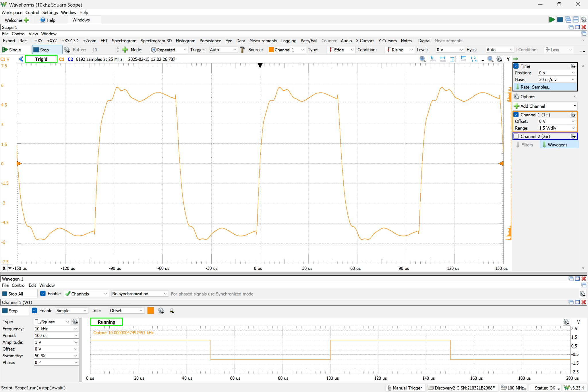Open the Channel 2 gear settings menu
The image size is (588, 392).
573,136
